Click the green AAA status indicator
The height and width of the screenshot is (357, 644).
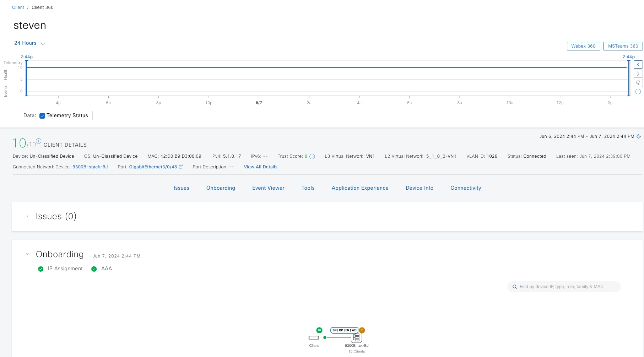(x=94, y=269)
